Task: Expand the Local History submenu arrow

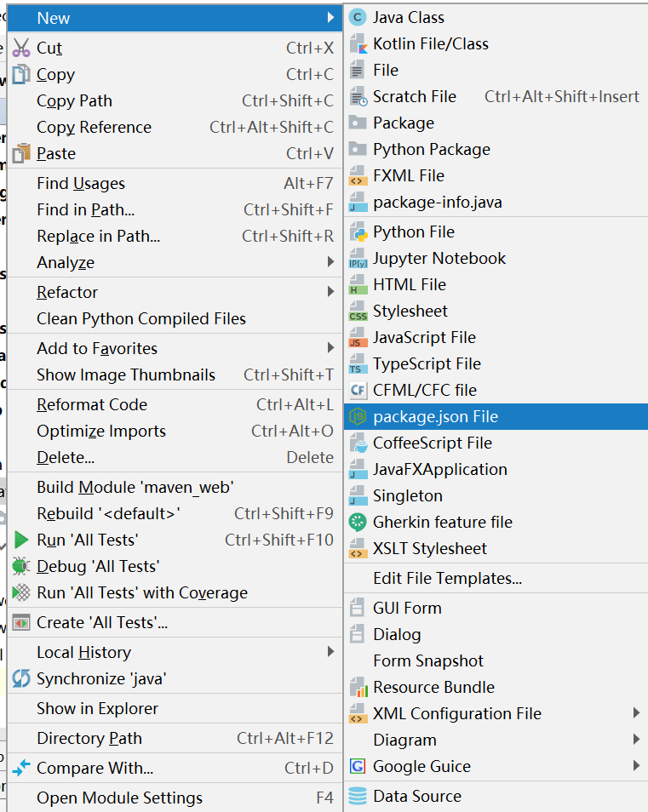Action: click(x=330, y=653)
